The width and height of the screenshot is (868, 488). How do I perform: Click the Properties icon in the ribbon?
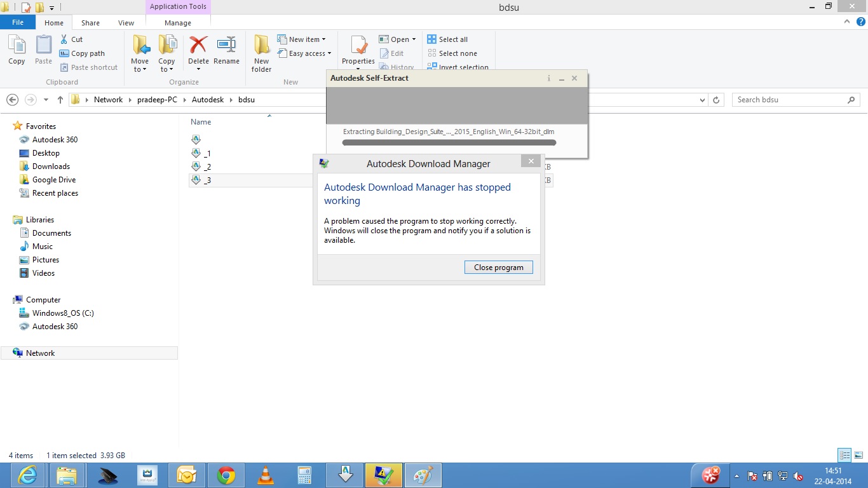[358, 46]
